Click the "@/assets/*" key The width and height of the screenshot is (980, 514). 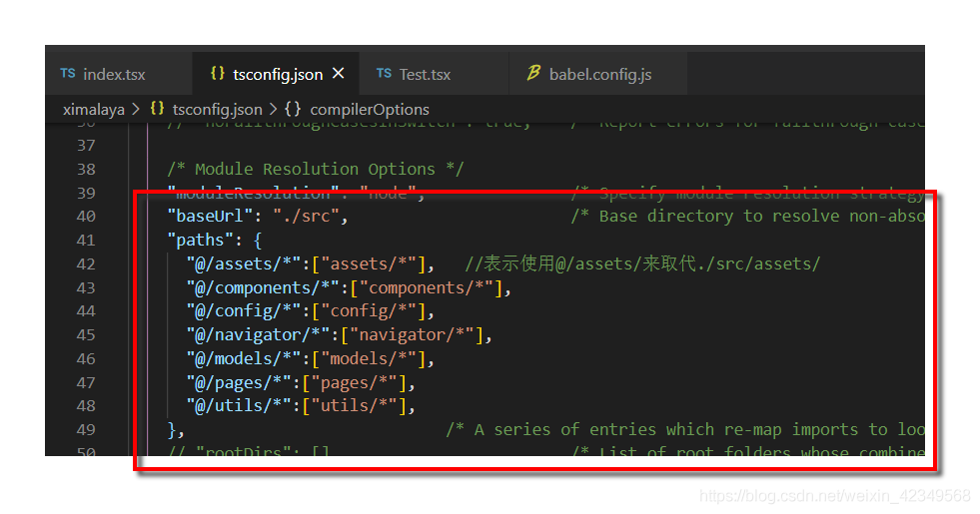click(244, 263)
